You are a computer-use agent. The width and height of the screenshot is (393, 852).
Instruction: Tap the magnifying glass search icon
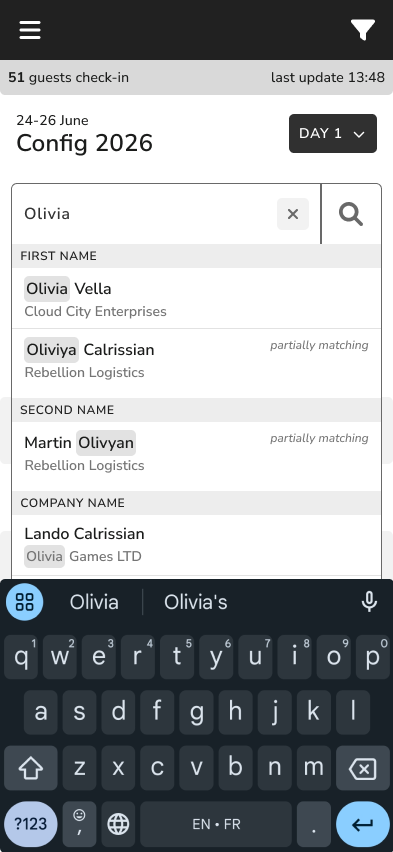tap(351, 214)
